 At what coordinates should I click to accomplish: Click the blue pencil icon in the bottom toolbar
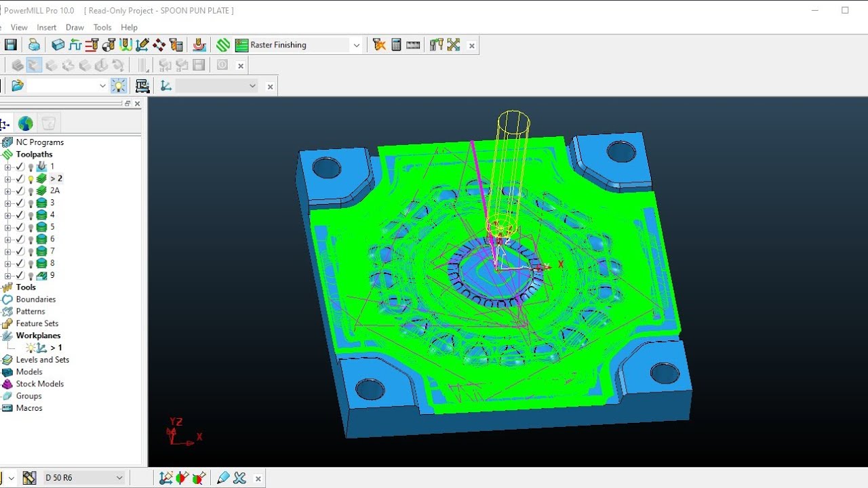click(x=223, y=478)
